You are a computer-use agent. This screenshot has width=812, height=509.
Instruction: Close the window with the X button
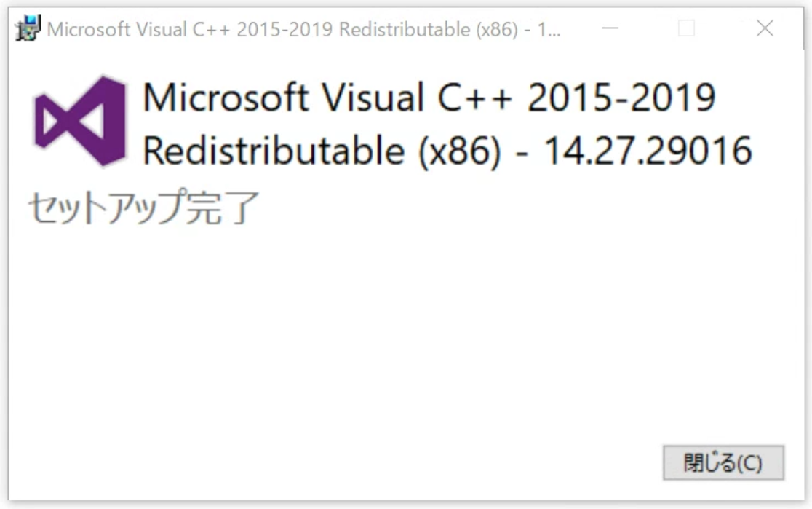pos(765,28)
